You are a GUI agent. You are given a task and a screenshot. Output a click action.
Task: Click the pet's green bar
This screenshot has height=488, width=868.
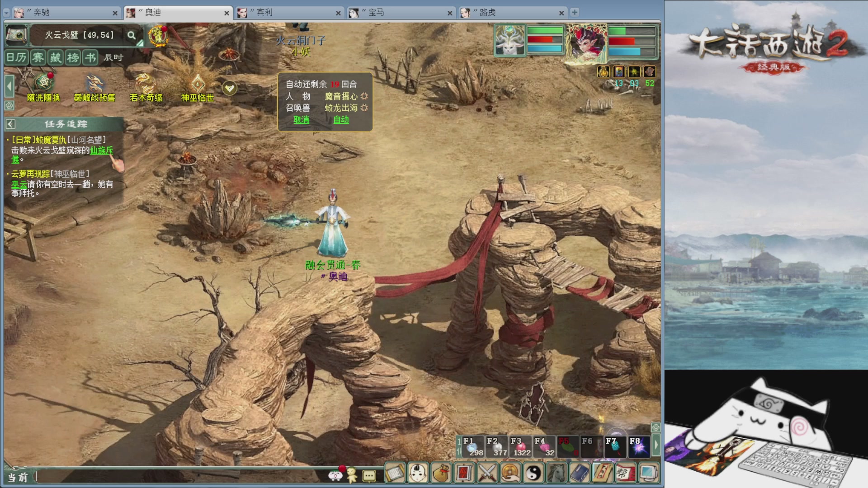click(545, 31)
